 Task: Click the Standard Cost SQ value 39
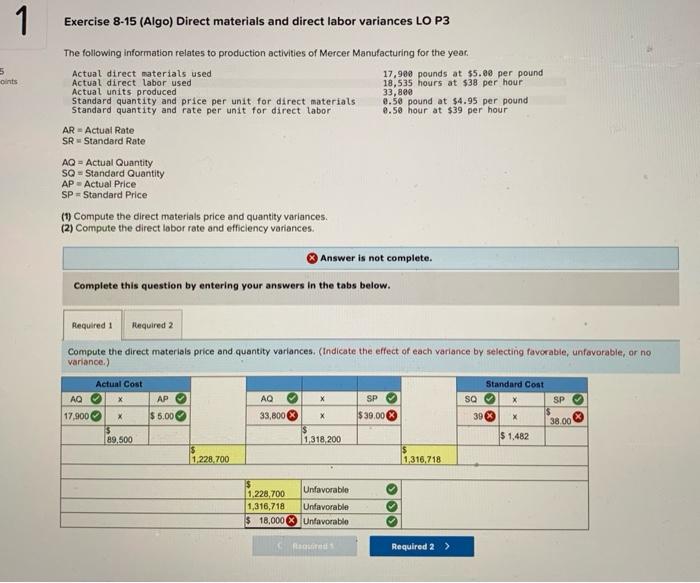coord(478,416)
